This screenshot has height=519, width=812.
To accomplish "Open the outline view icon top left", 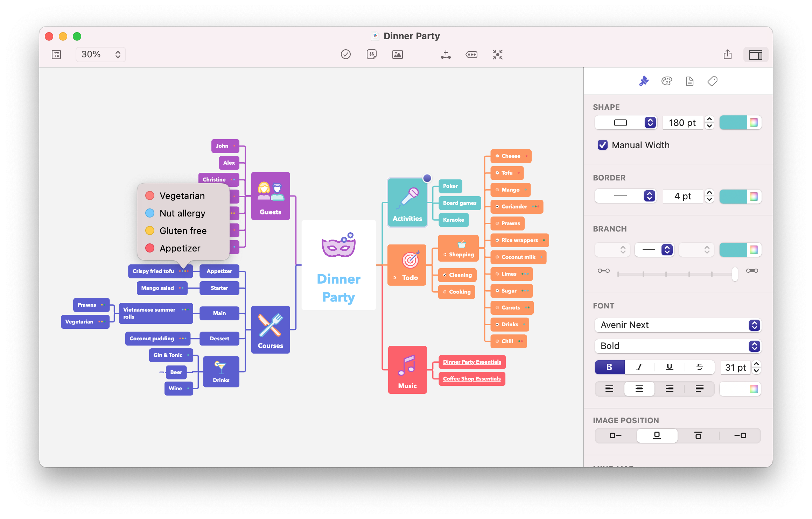I will tap(56, 55).
